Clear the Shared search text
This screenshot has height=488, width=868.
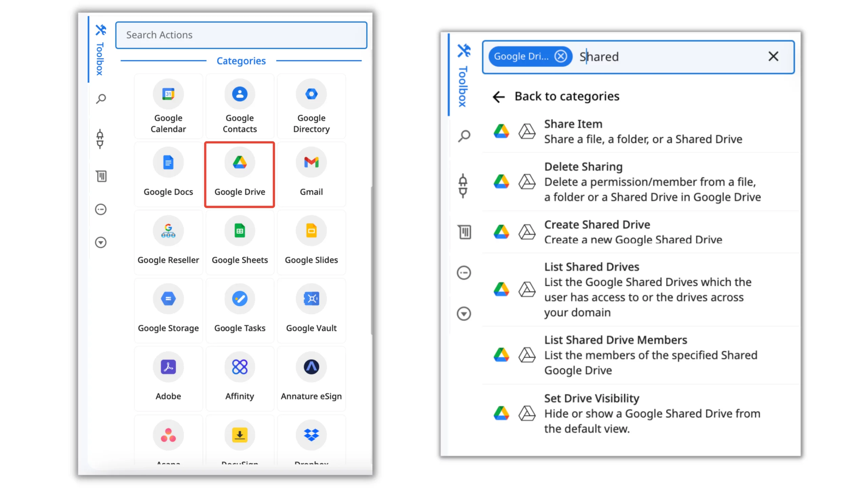(x=773, y=56)
